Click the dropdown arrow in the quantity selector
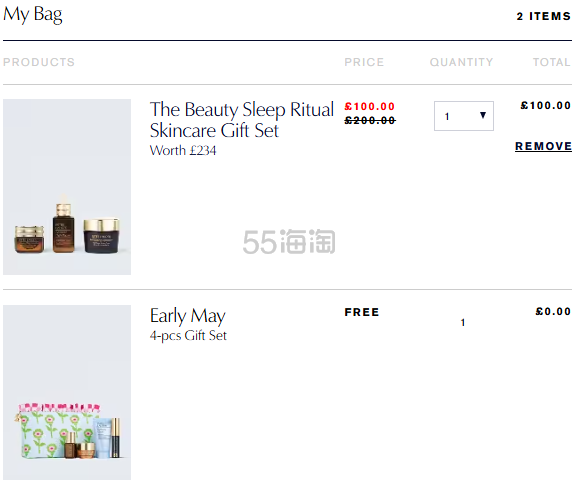Image resolution: width=578 pixels, height=483 pixels. [x=483, y=115]
